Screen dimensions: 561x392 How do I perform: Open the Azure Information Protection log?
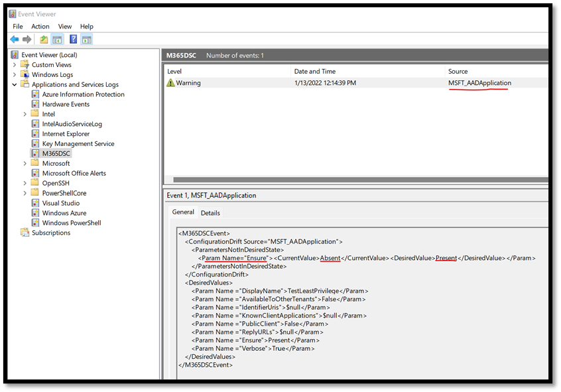tap(84, 94)
